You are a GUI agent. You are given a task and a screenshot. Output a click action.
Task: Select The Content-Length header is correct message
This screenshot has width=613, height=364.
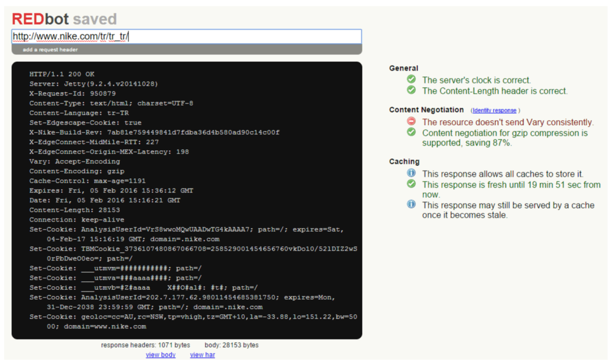point(495,91)
